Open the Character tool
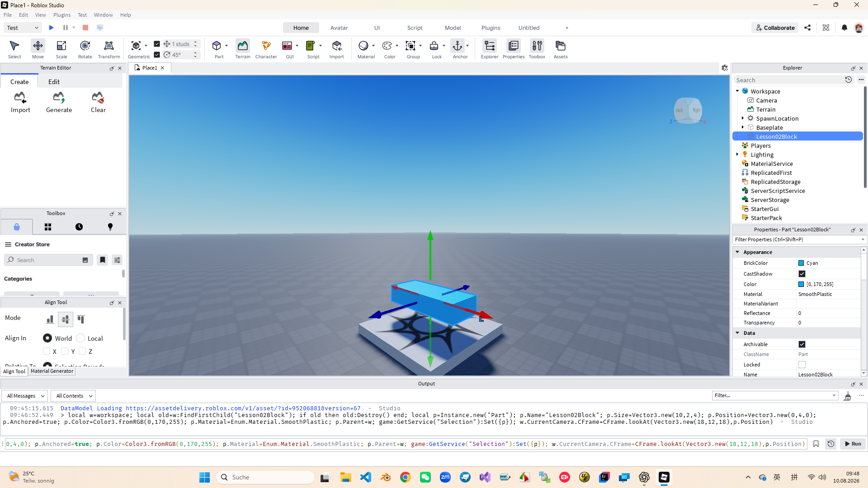868x488 pixels. point(266,49)
